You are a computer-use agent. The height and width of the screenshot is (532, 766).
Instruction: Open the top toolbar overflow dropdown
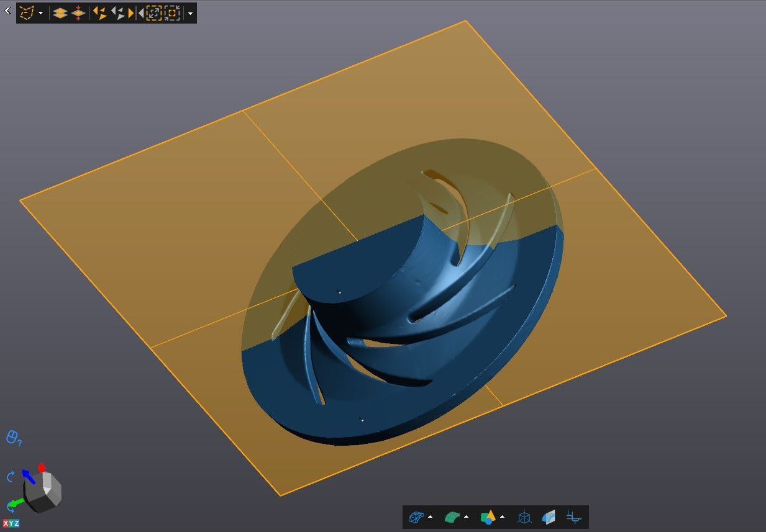pos(189,13)
